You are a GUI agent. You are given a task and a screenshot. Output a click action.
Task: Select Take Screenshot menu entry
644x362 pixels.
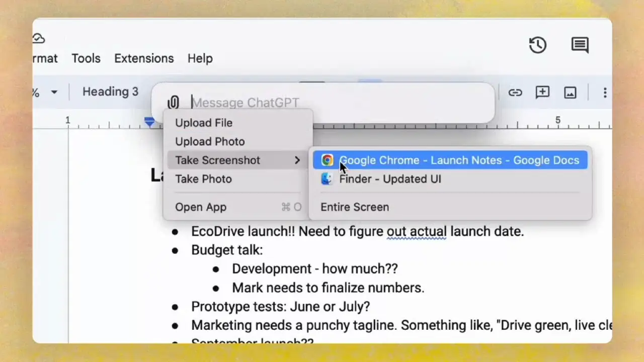coord(238,160)
